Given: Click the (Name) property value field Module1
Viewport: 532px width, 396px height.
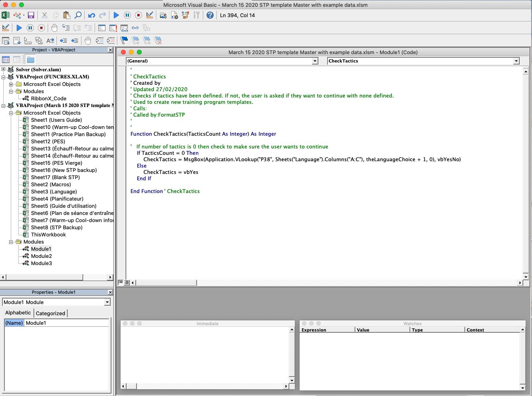Looking at the screenshot, I should pyautogui.click(x=67, y=323).
